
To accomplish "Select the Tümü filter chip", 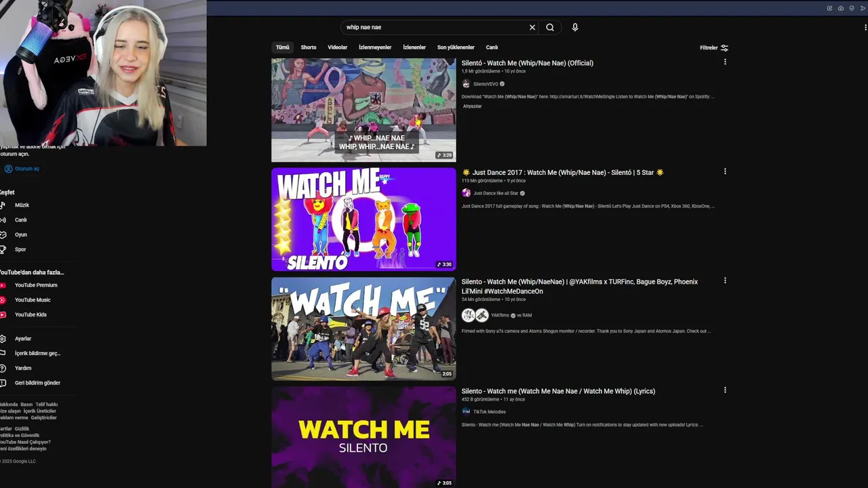I will tap(283, 47).
